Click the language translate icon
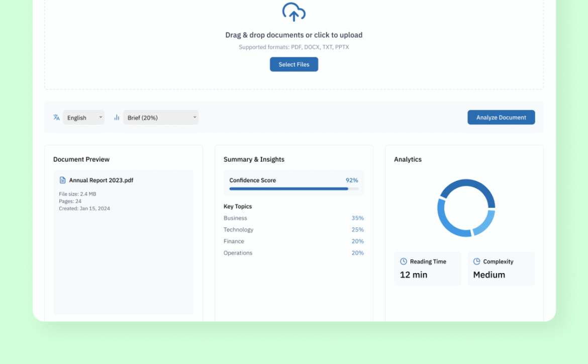This screenshot has height=364, width=588. pos(56,117)
